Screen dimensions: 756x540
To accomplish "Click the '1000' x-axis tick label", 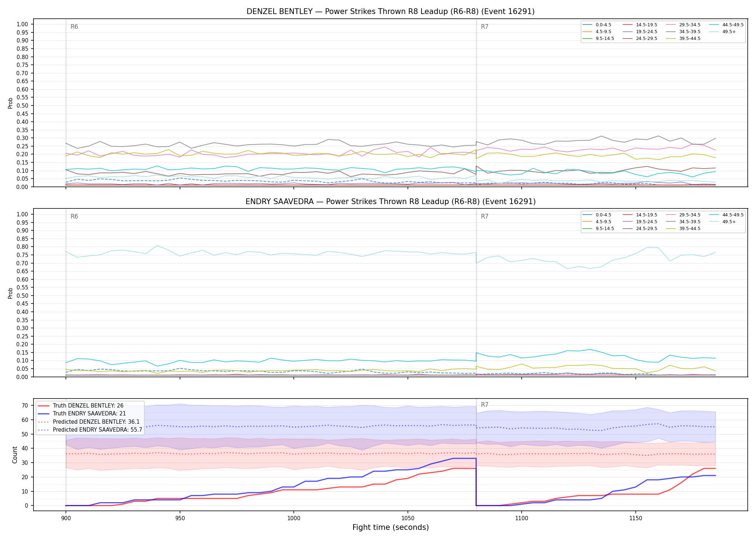I will click(x=294, y=518).
